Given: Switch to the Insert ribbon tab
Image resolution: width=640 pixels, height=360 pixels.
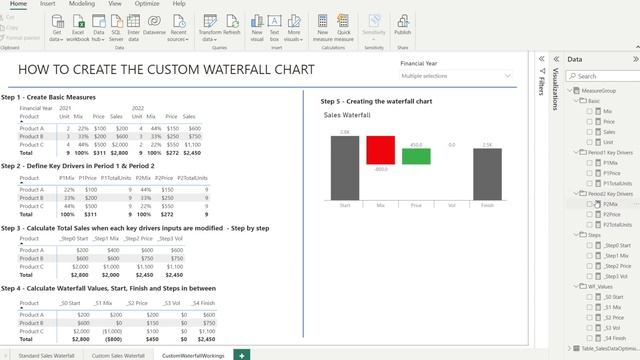Looking at the screenshot, I should click(47, 4).
